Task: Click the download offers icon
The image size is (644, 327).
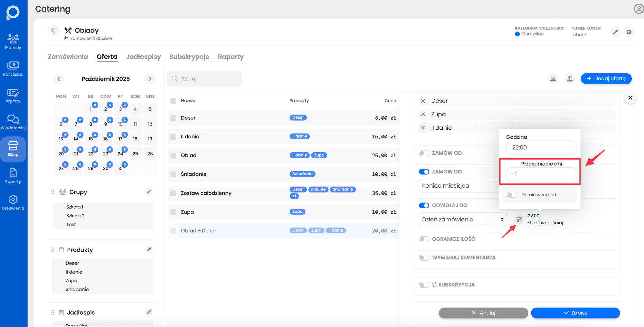Action: pos(553,79)
